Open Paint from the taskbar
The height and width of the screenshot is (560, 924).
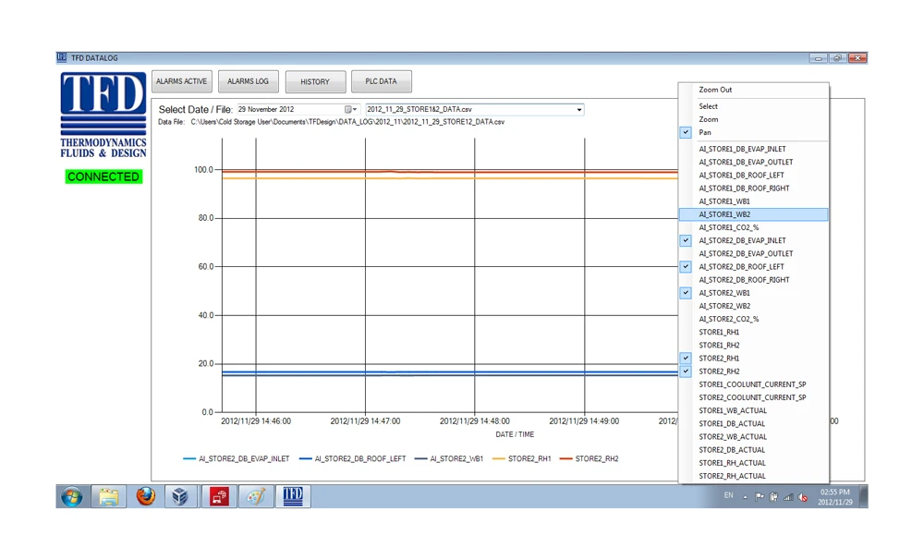(x=255, y=496)
